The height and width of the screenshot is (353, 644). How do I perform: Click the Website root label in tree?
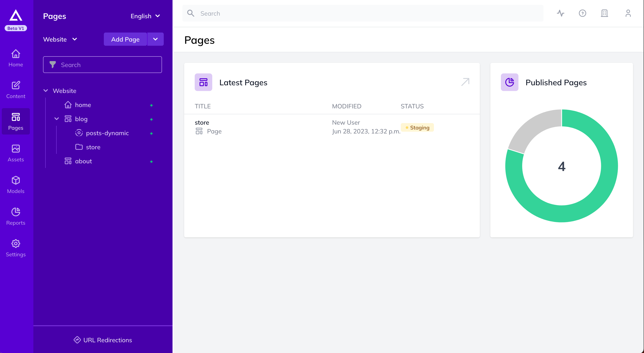pyautogui.click(x=65, y=91)
